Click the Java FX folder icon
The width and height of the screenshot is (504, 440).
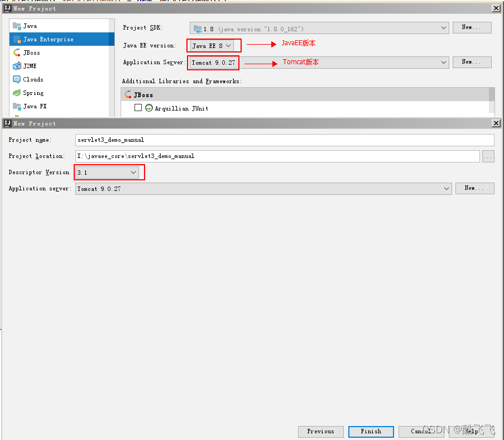(x=17, y=106)
